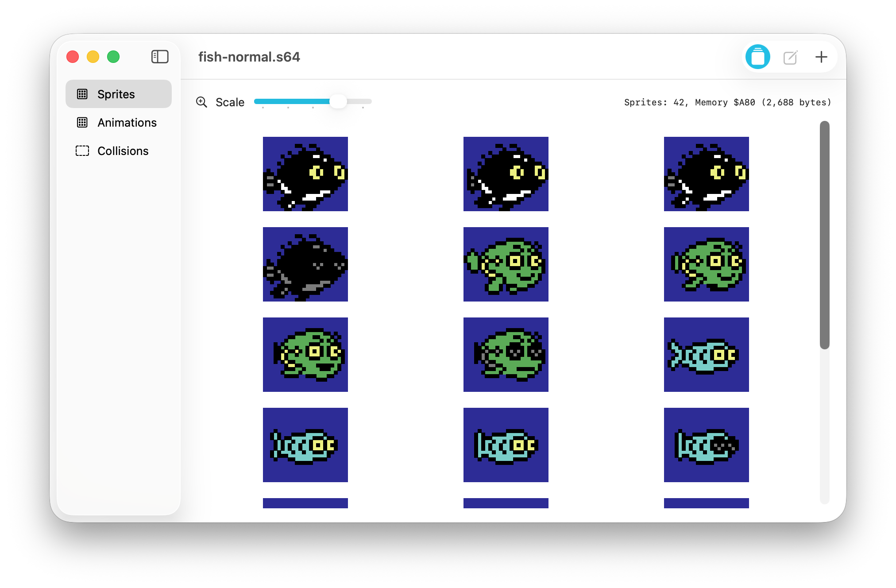
Task: Select the green fish with black eyes
Action: (506, 355)
